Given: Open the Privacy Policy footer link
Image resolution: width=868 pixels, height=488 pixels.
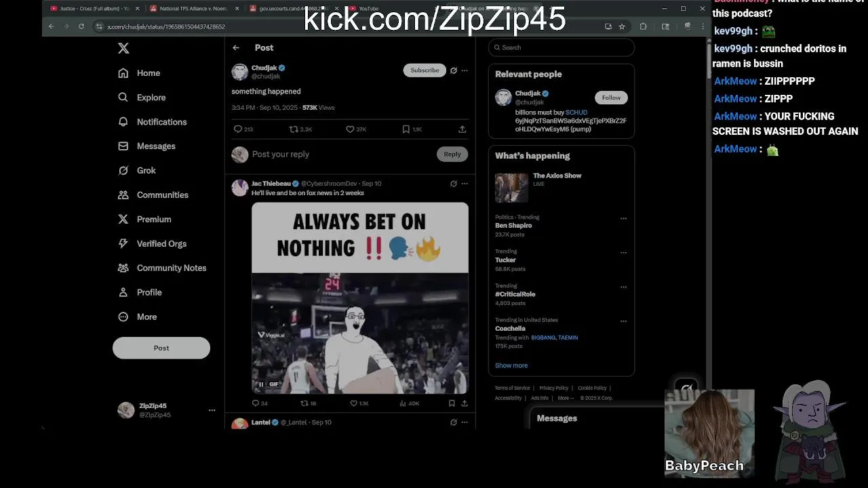Looking at the screenshot, I should click(x=553, y=388).
